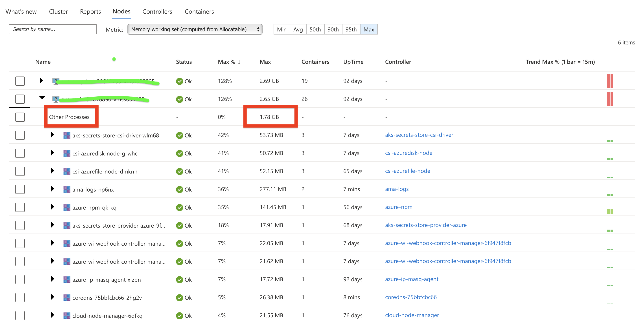Click the pod icon for aks-secrets-store-provider-azure
Image resolution: width=644 pixels, height=325 pixels.
tap(67, 225)
